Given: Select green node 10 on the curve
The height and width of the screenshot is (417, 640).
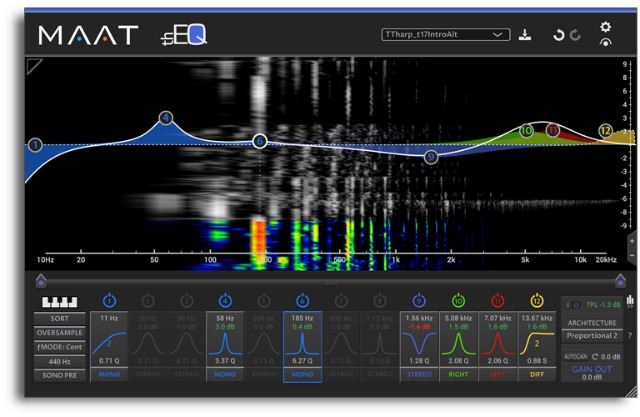Looking at the screenshot, I should pyautogui.click(x=527, y=131).
